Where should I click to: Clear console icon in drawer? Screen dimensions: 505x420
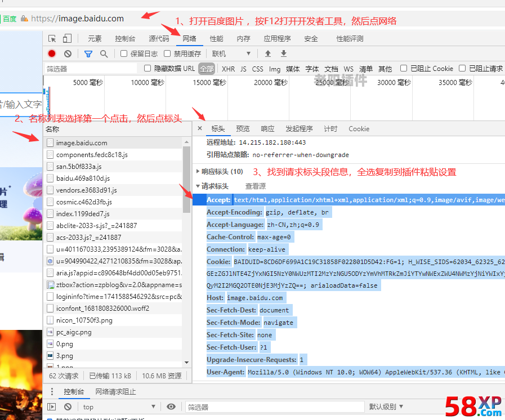[x=68, y=407]
